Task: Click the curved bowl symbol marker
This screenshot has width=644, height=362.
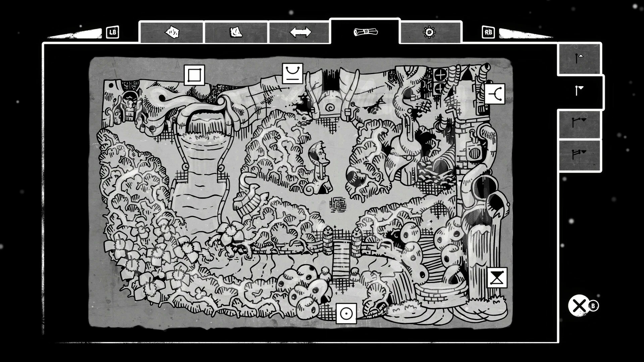Action: [x=292, y=73]
